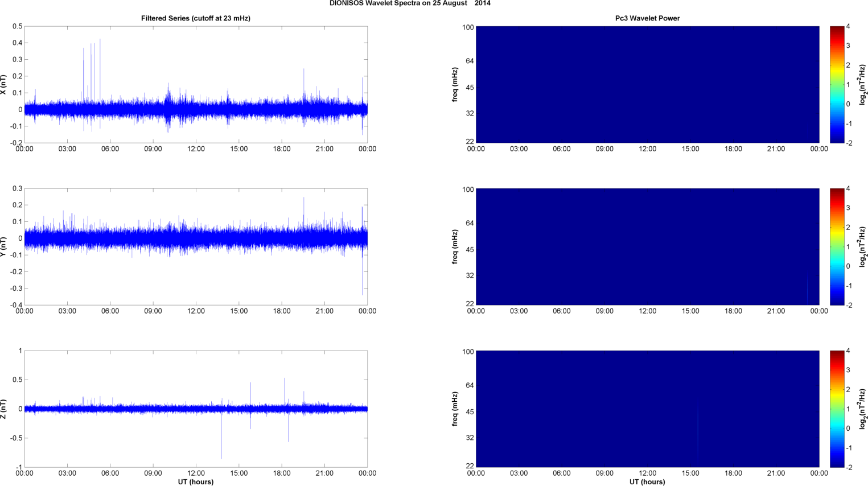Screen dimensions: 868x486
Task: Click the '-0.4' tick on Y plot axis
Action: pos(15,305)
